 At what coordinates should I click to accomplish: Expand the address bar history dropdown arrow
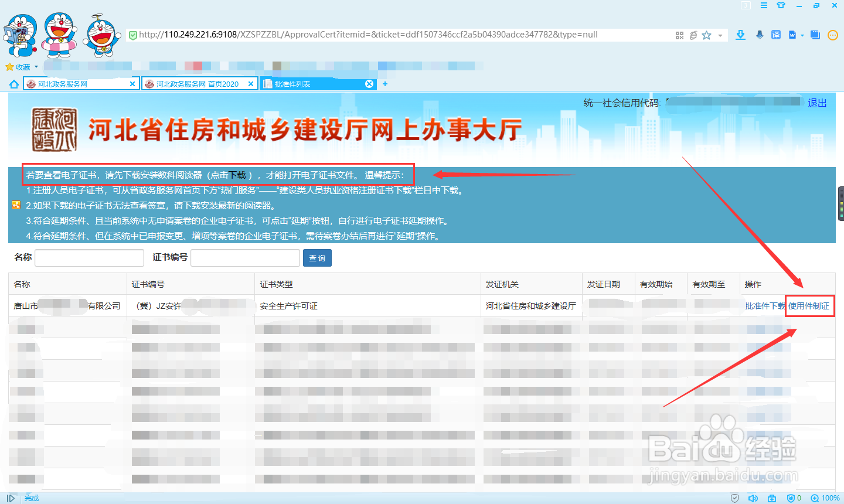(x=720, y=35)
